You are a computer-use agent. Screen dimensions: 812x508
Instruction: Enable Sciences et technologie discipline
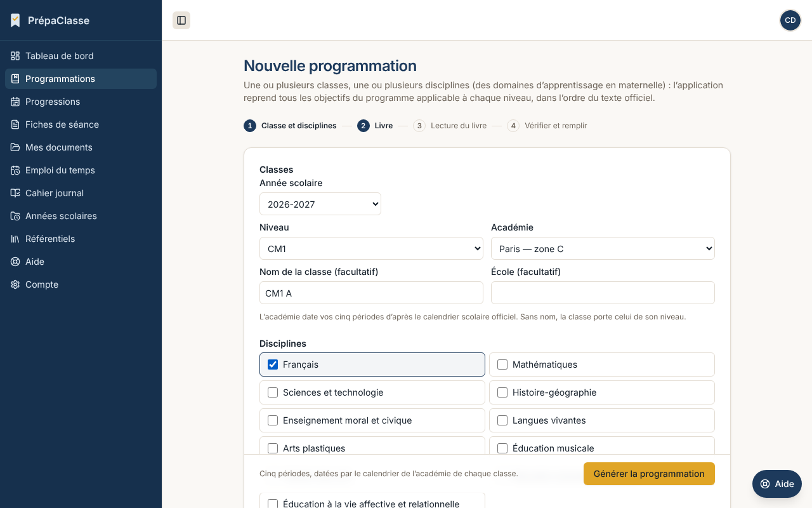pos(273,392)
